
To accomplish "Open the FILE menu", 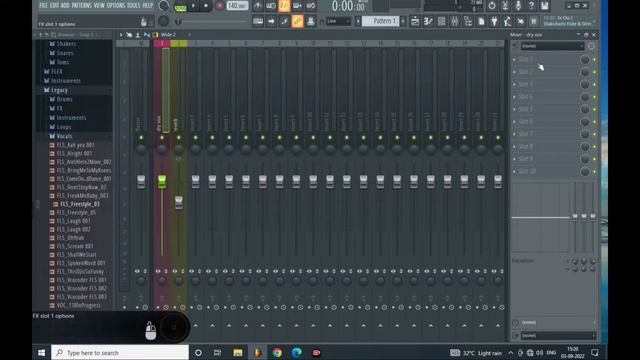I will click(x=43, y=6).
